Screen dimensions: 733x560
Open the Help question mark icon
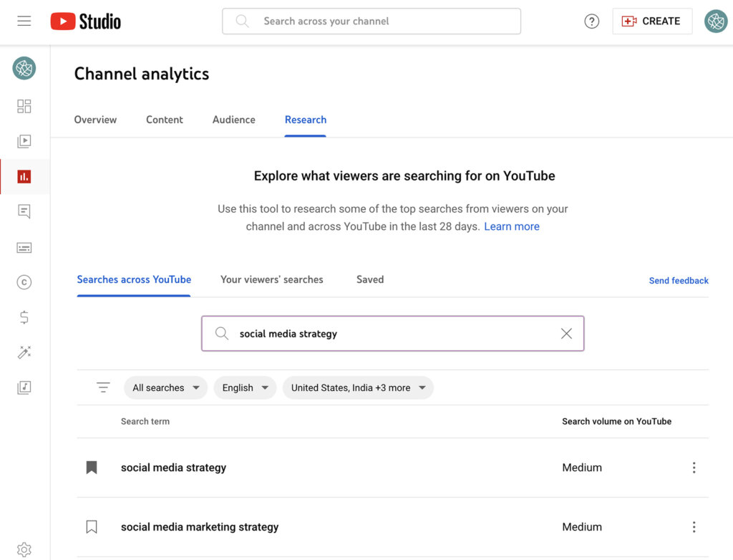click(x=591, y=21)
